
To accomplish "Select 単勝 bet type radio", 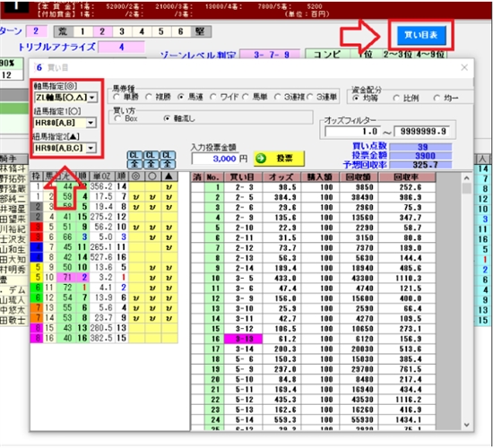I will point(117,97).
